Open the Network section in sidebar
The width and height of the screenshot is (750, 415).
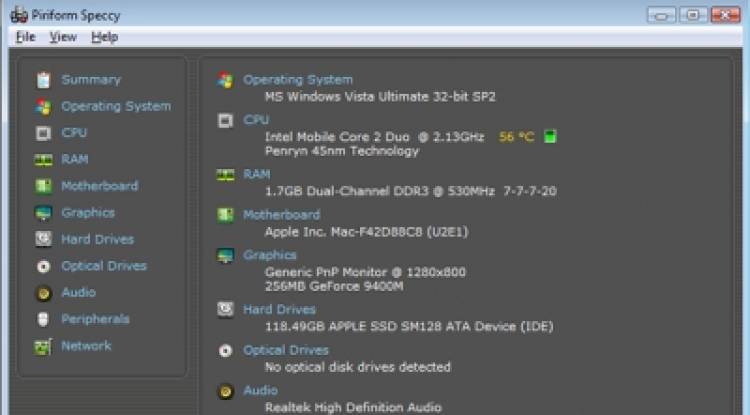(x=86, y=346)
